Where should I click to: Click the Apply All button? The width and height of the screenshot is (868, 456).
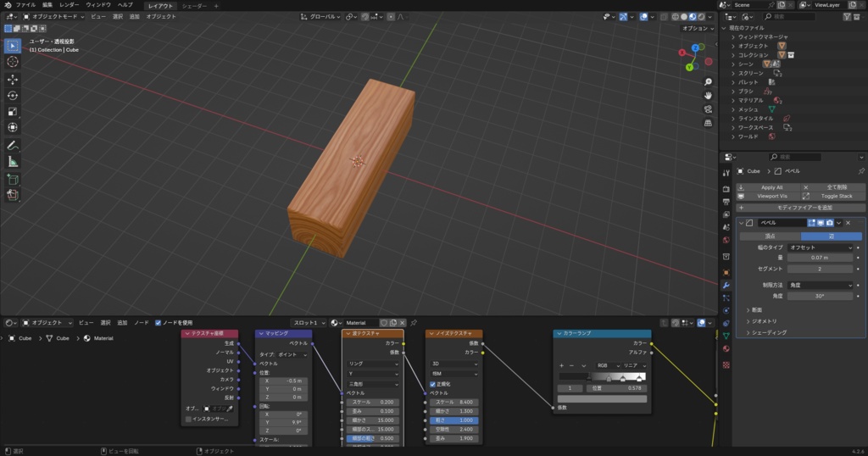(x=771, y=187)
